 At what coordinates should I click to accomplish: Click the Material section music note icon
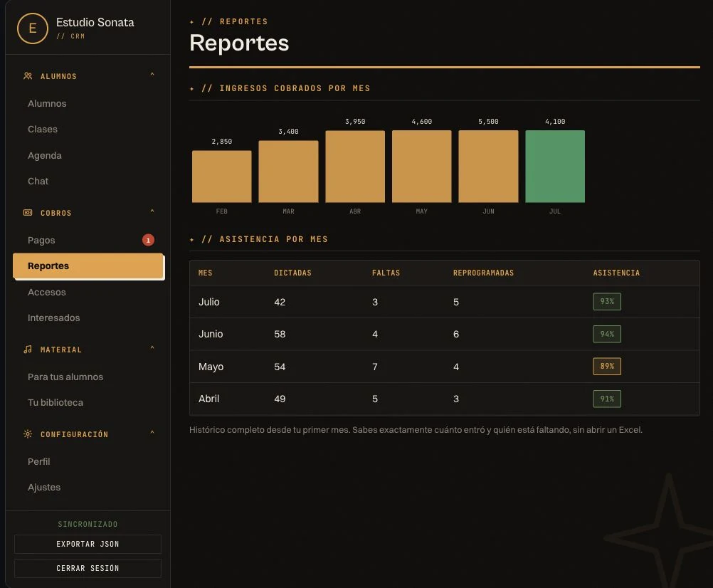(x=28, y=350)
